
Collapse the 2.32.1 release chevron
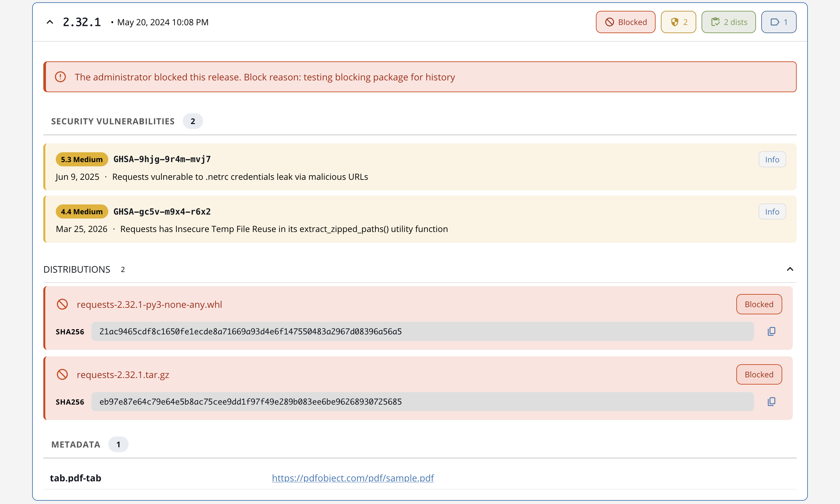pyautogui.click(x=50, y=22)
